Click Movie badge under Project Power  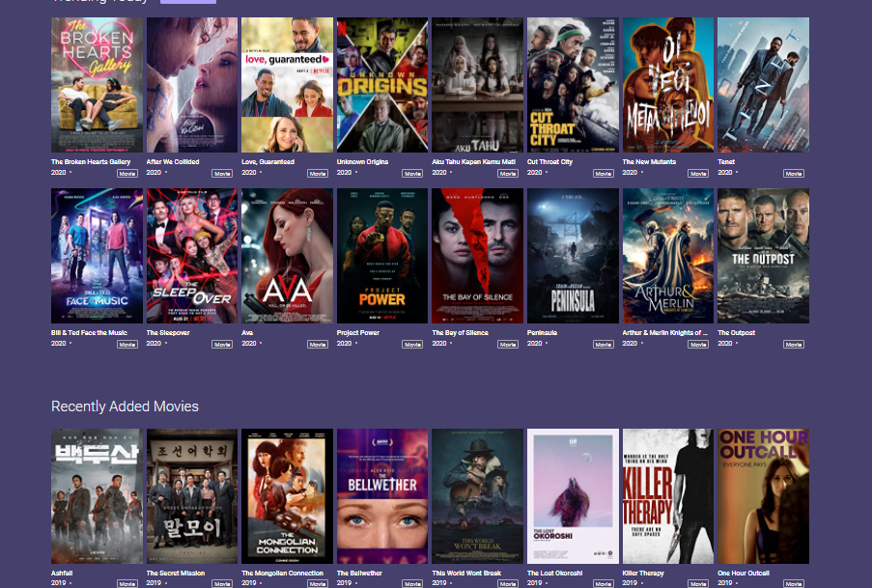412,345
